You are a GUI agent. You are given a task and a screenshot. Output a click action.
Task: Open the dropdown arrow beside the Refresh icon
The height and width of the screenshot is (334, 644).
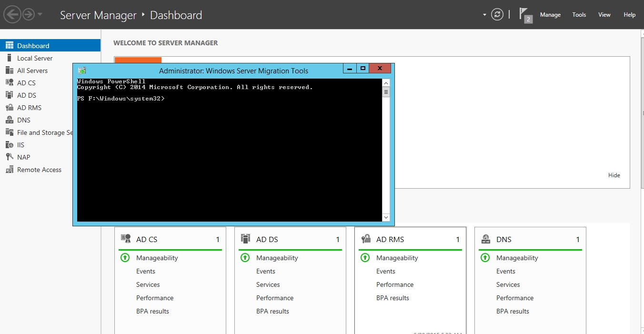pos(484,15)
